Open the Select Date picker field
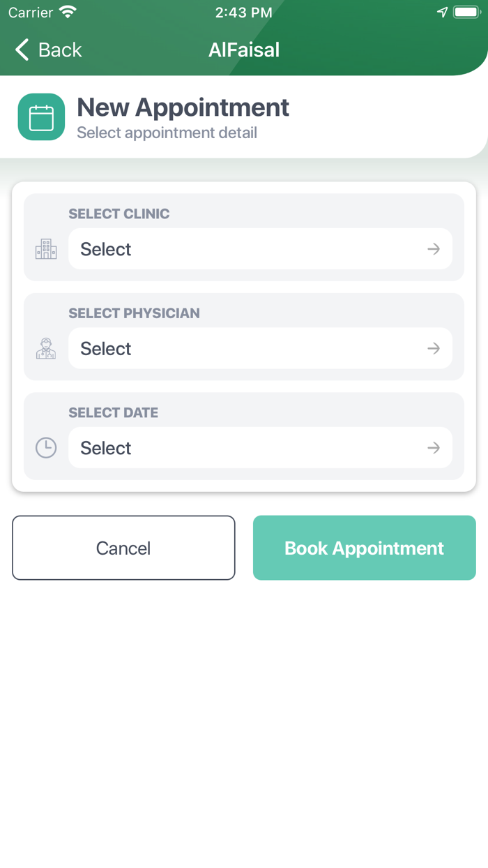The height and width of the screenshot is (868, 488). click(260, 448)
